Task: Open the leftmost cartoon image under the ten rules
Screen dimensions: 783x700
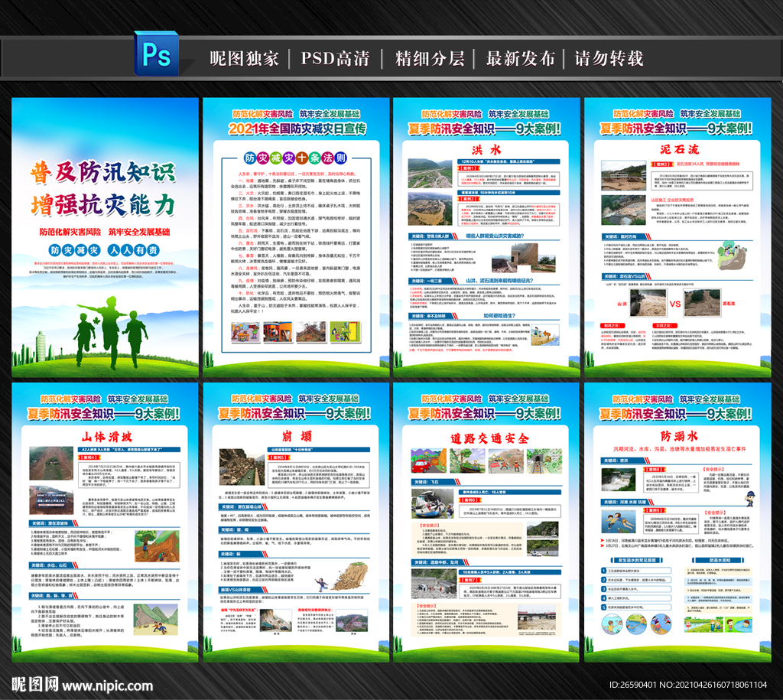Action: (x=245, y=332)
